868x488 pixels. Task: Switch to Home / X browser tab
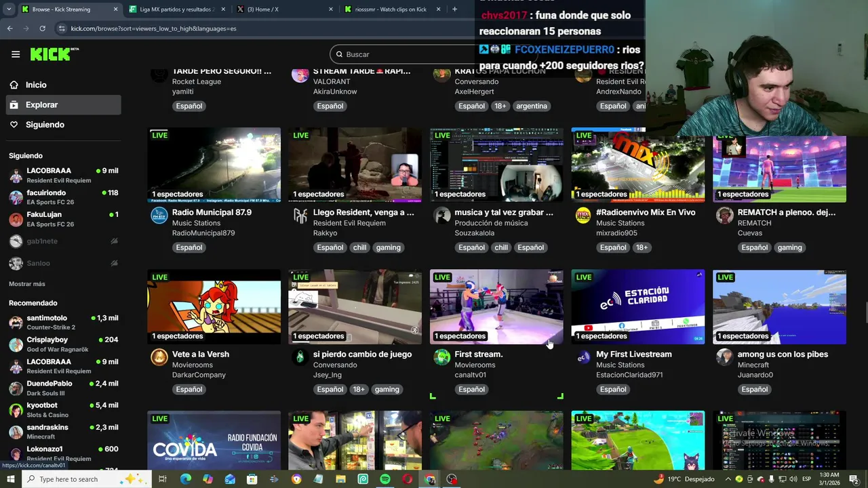(x=285, y=9)
